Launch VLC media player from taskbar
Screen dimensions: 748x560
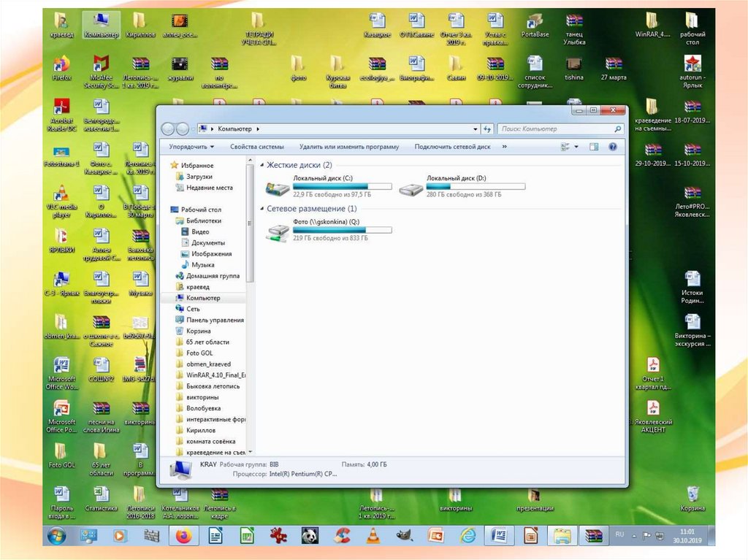tap(373, 536)
